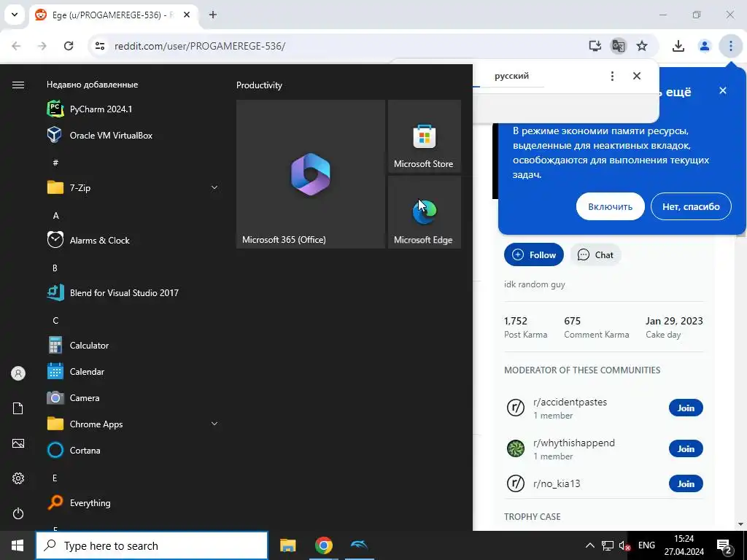Click the taskbar search box
This screenshot has height=560, width=747.
(x=152, y=545)
